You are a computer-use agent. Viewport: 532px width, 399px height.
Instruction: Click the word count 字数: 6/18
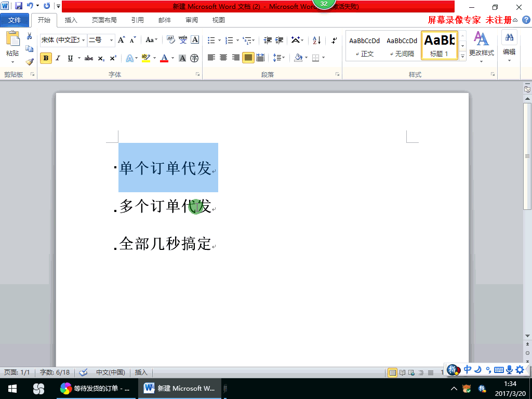pyautogui.click(x=55, y=373)
